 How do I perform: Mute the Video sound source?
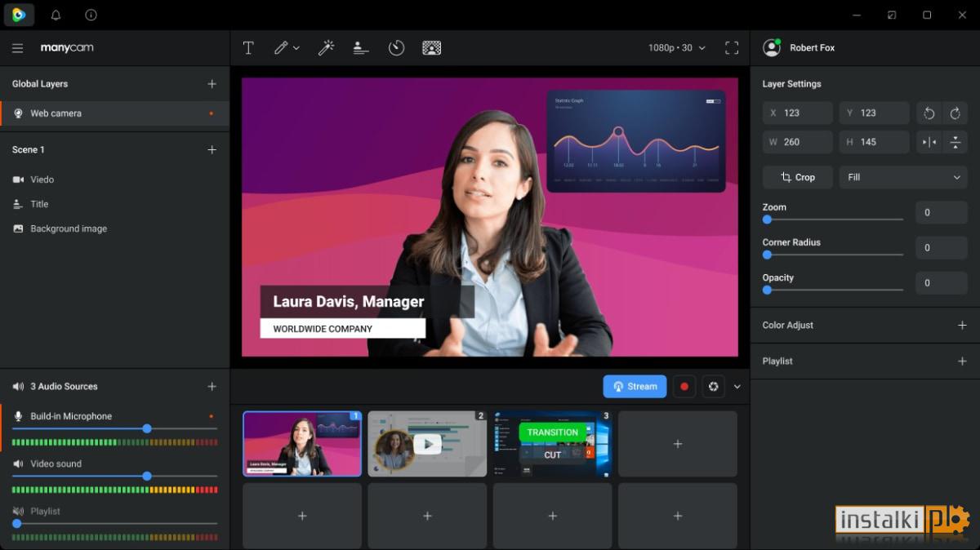click(x=18, y=464)
